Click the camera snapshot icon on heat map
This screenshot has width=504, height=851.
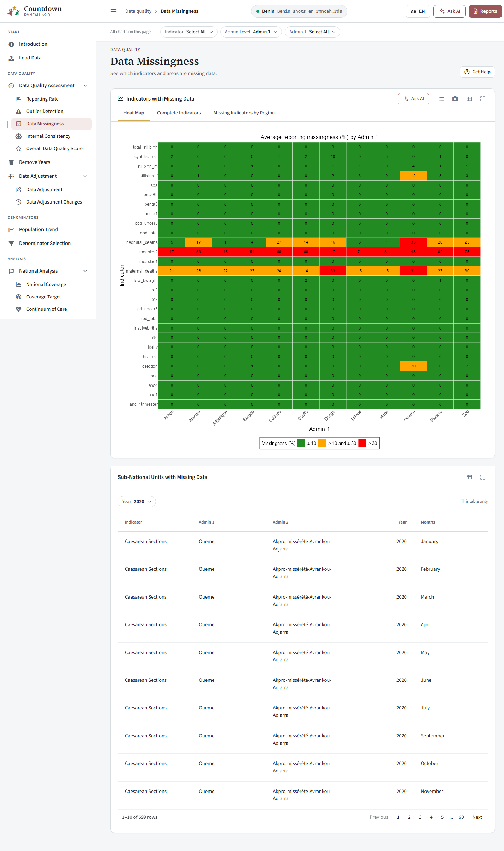click(455, 99)
